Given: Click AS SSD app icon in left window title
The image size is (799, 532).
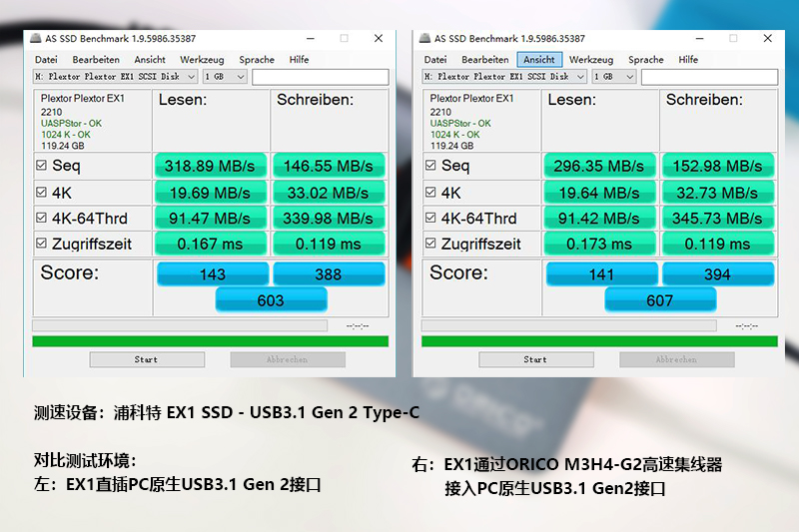Looking at the screenshot, I should [x=36, y=38].
